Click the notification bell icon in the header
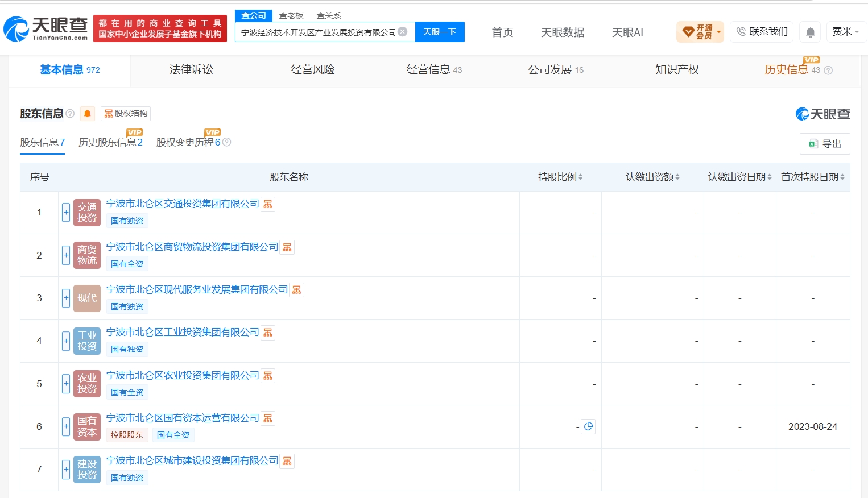This screenshot has height=498, width=868. click(811, 32)
